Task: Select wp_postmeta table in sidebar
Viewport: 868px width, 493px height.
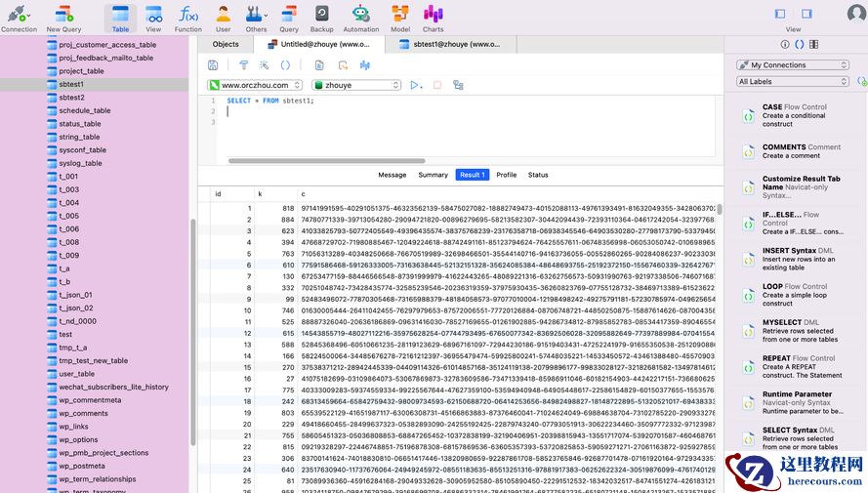Action: (94, 466)
